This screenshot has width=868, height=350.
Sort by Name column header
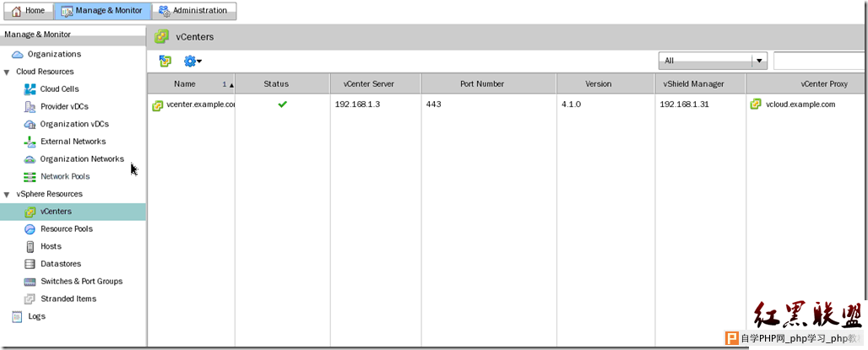191,84
